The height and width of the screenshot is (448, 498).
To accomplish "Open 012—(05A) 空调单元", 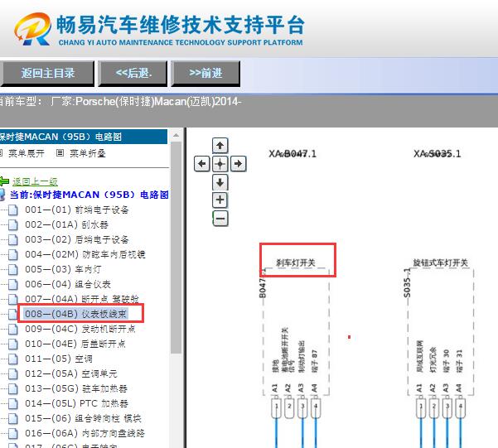I will (x=71, y=374).
